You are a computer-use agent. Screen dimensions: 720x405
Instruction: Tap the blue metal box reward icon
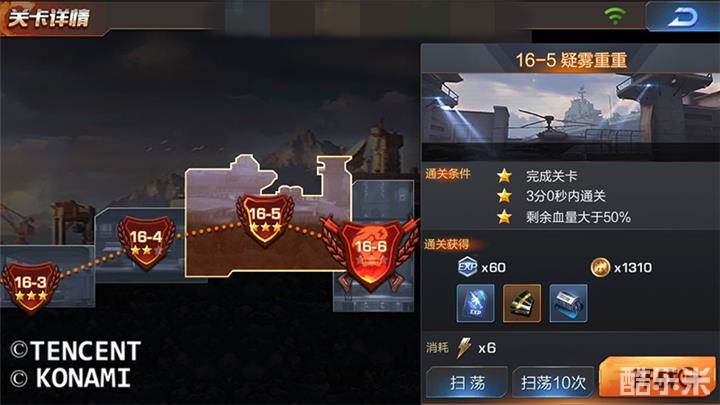[568, 303]
